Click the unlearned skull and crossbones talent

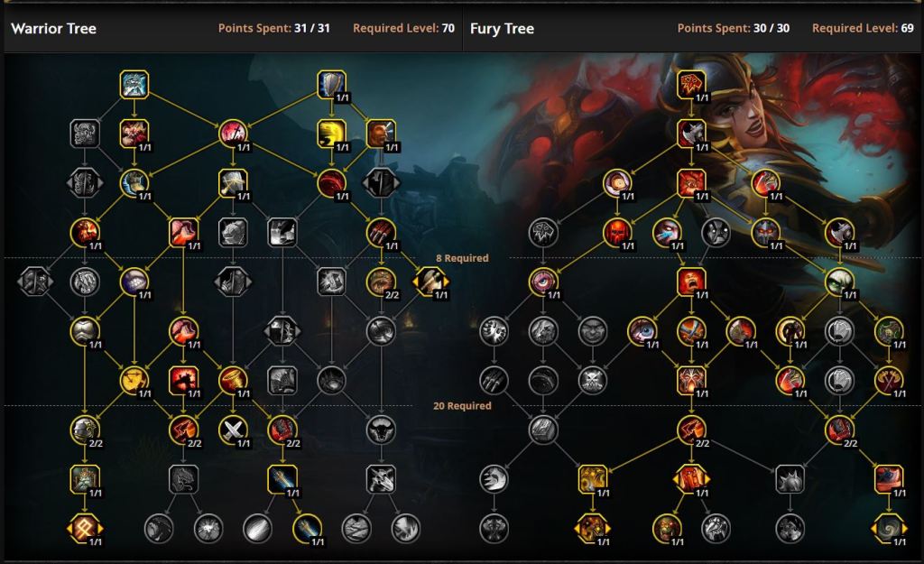(592, 381)
